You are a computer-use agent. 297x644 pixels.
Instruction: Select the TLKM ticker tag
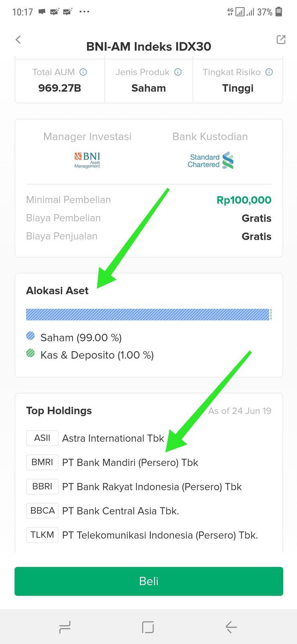(x=42, y=535)
